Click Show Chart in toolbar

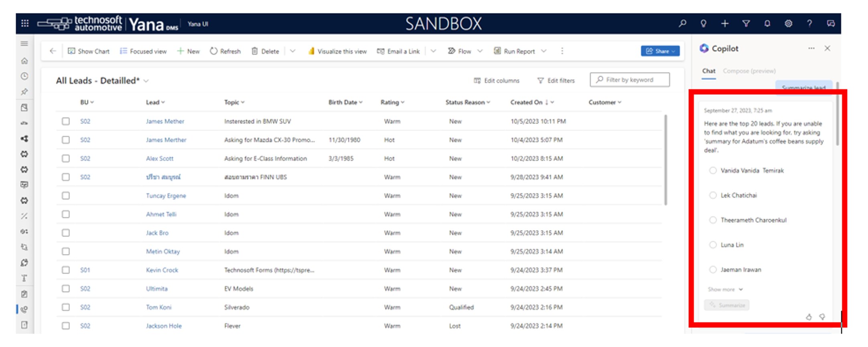pyautogui.click(x=89, y=51)
